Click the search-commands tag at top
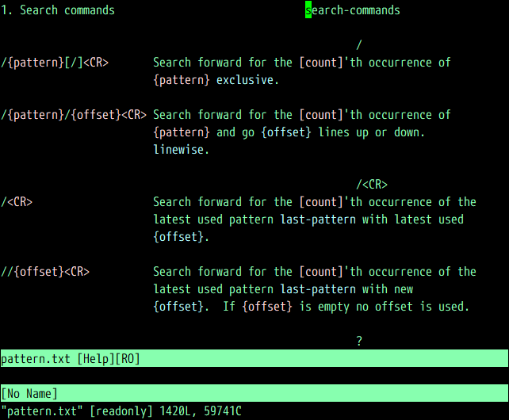The width and height of the screenshot is (509, 420). [353, 10]
